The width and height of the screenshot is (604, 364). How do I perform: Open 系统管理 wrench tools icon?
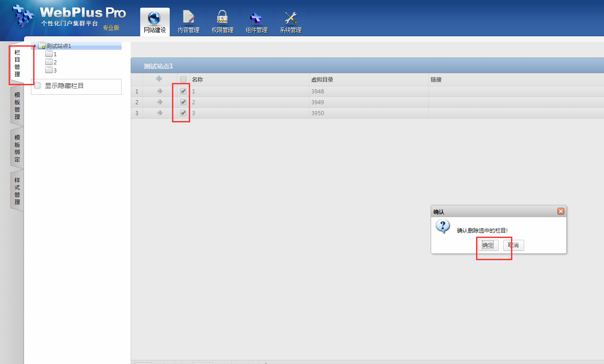(x=290, y=17)
